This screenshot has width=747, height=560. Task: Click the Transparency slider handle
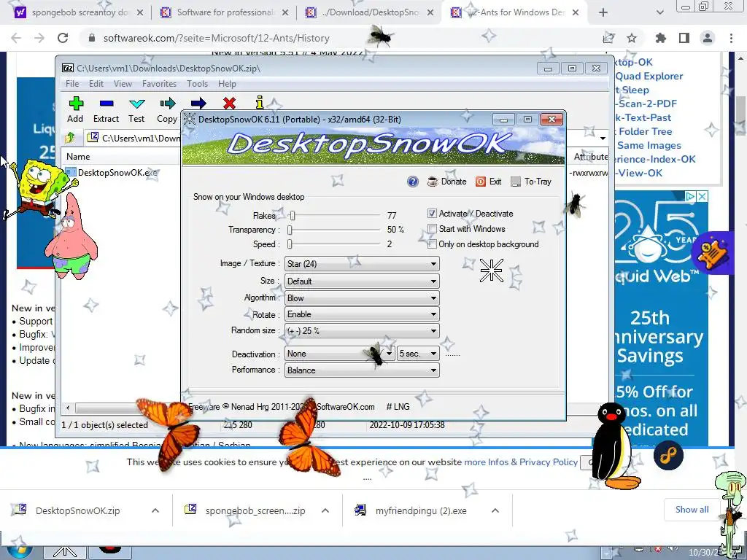click(289, 230)
